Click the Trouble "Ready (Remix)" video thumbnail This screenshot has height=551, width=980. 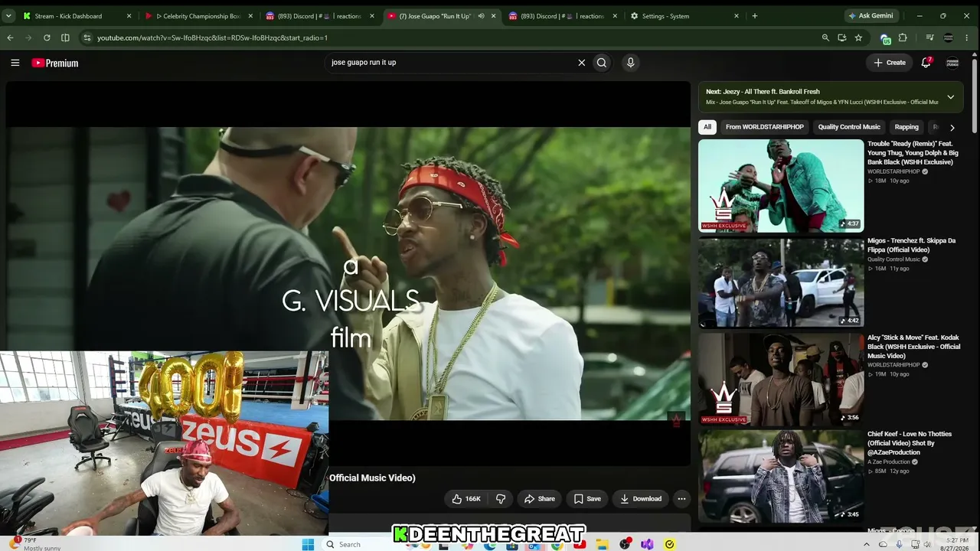click(781, 186)
